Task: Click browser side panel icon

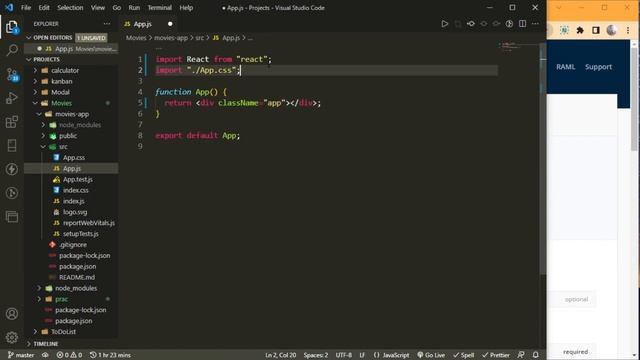Action: (x=596, y=30)
